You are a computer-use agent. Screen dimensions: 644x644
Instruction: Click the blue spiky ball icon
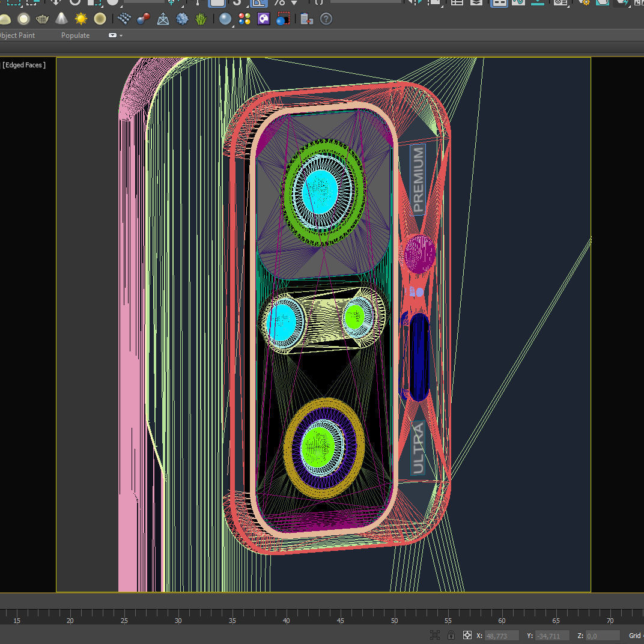click(182, 19)
